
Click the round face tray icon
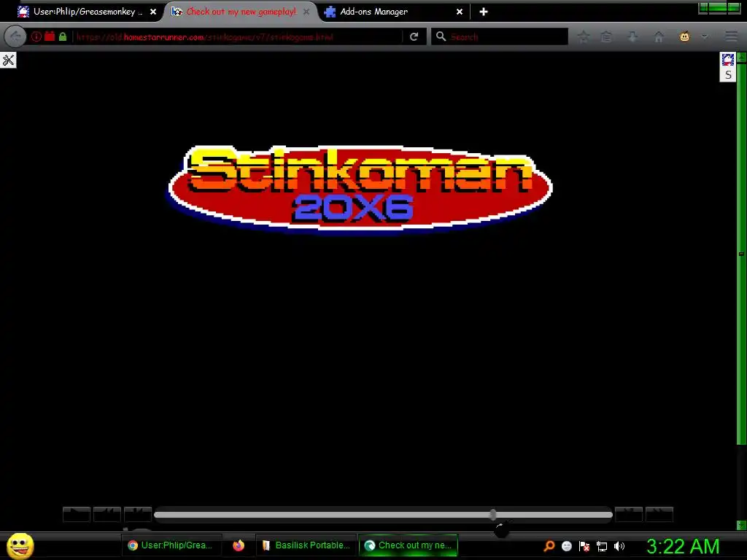tap(566, 545)
